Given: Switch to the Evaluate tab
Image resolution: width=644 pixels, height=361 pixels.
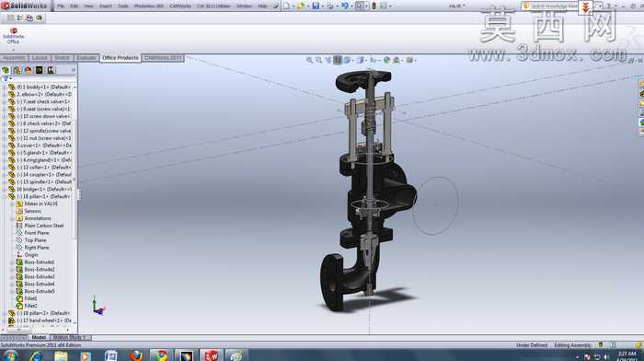Looking at the screenshot, I should (x=86, y=58).
